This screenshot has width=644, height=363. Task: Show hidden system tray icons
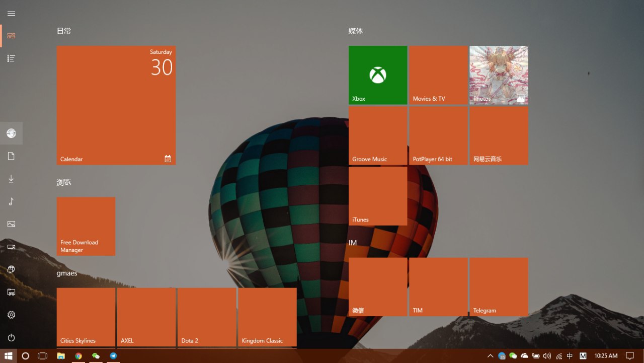point(491,356)
